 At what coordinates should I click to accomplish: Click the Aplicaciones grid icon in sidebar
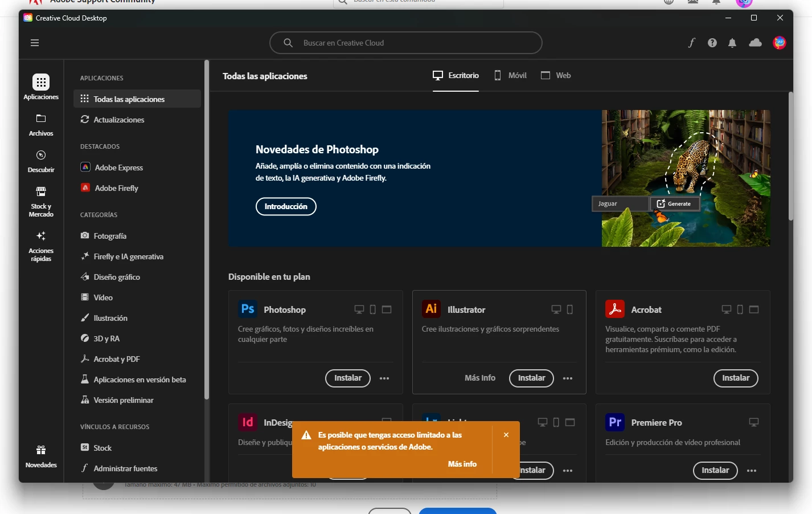41,82
